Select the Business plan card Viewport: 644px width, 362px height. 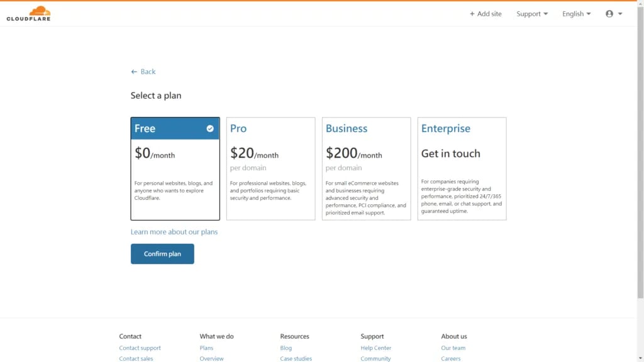(x=367, y=168)
